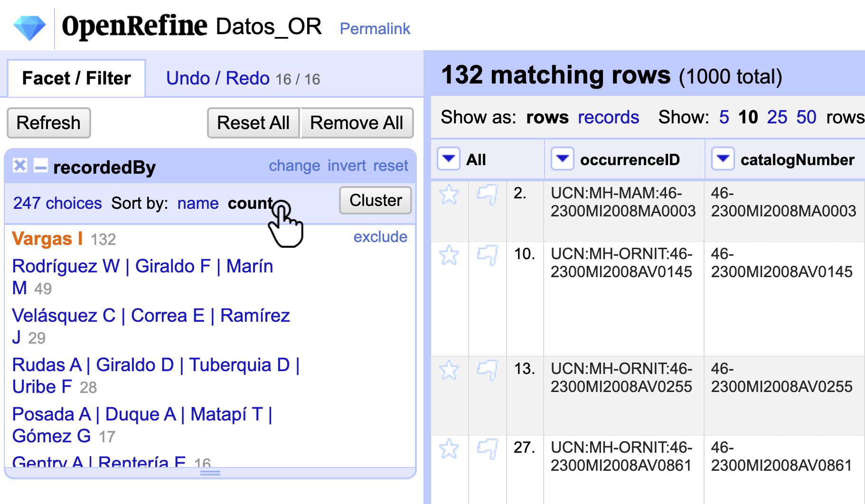
Task: Open the Cluster dialog for recordedBy
Action: point(376,200)
